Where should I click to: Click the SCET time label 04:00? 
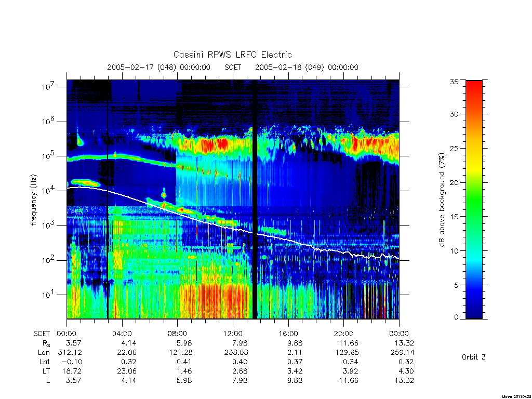pyautogui.click(x=122, y=334)
